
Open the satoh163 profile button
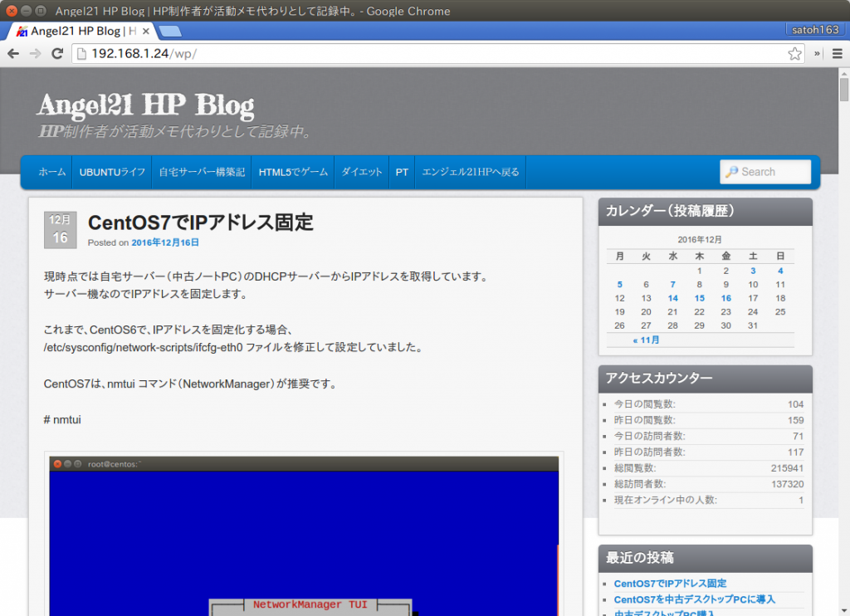815,30
